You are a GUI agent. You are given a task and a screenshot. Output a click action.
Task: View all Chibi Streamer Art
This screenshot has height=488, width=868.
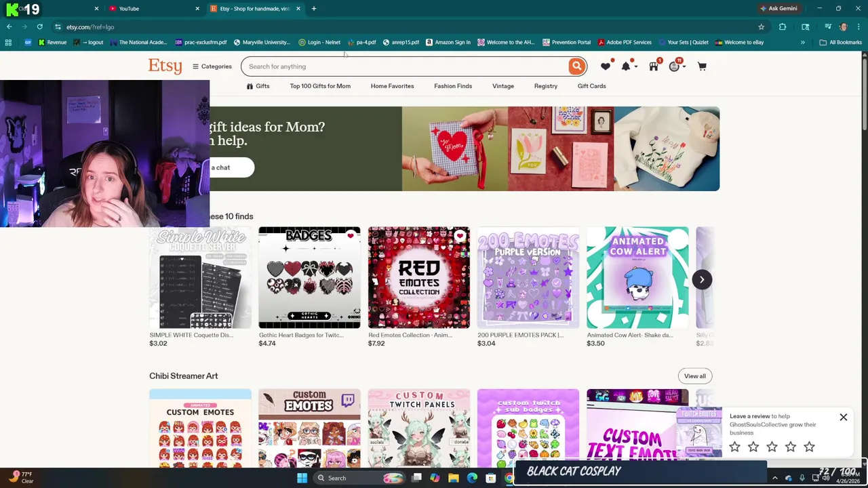pyautogui.click(x=695, y=376)
